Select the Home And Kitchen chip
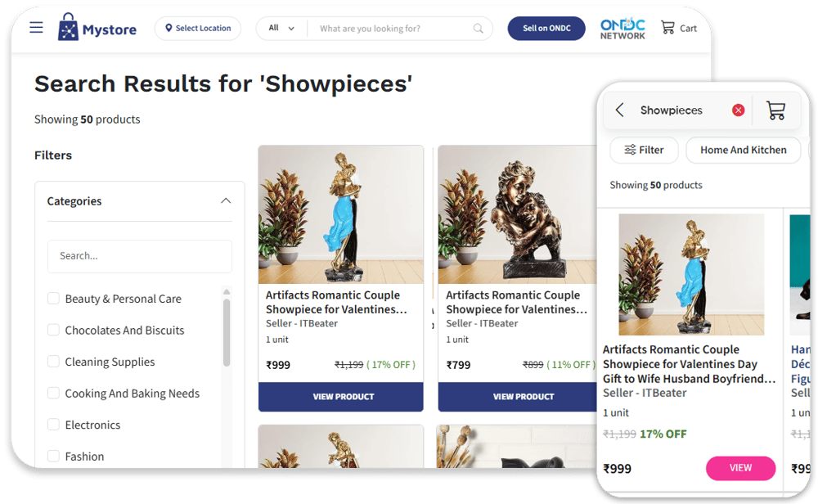Screen dimensions: 818x504 (x=743, y=151)
